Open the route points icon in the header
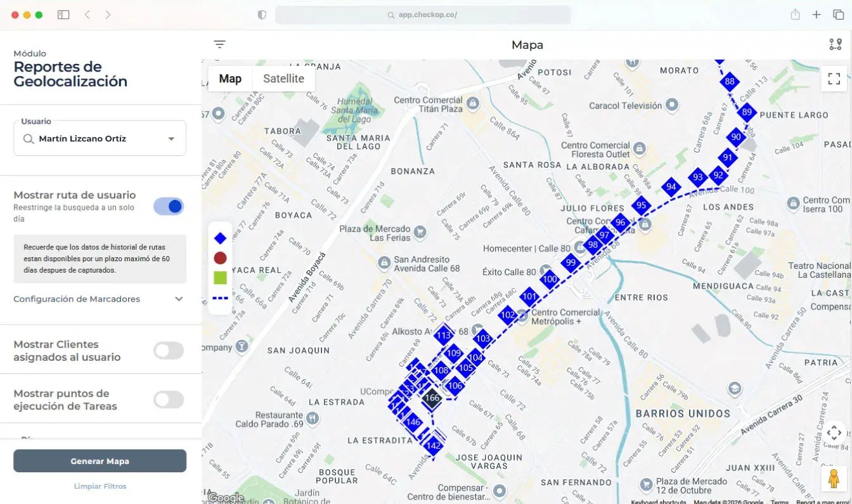The image size is (852, 504). pos(834,44)
